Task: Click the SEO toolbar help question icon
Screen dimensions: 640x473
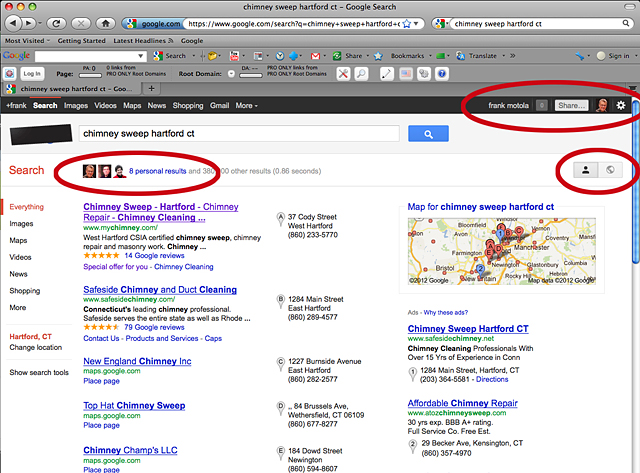Action: pyautogui.click(x=442, y=74)
